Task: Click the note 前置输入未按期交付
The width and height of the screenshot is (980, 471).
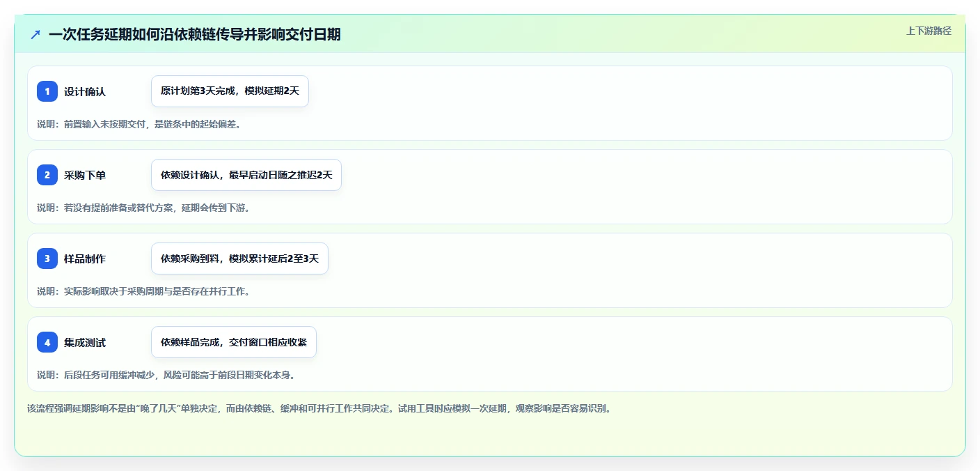Action: [139, 124]
